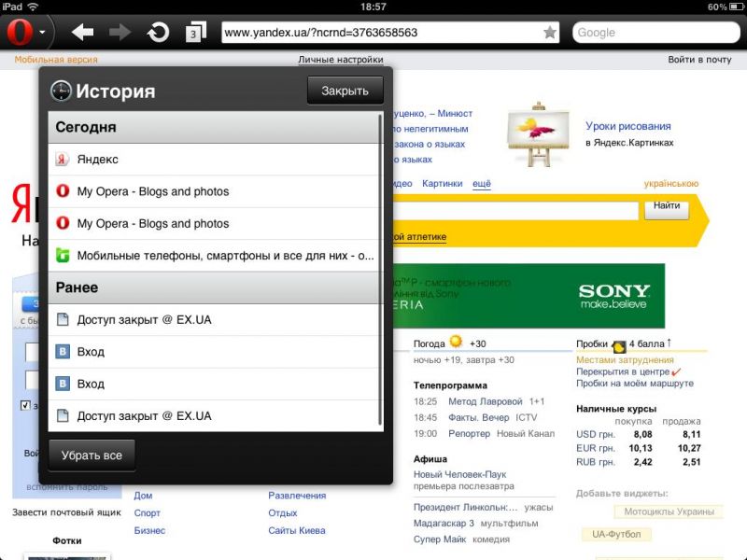
Task: Go forward with the right arrow
Action: pyautogui.click(x=120, y=33)
